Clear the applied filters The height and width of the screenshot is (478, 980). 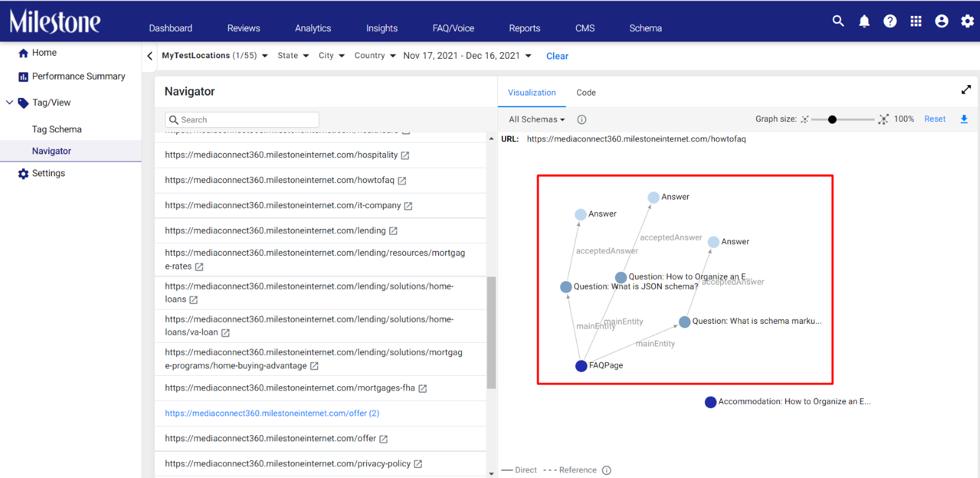pos(557,56)
